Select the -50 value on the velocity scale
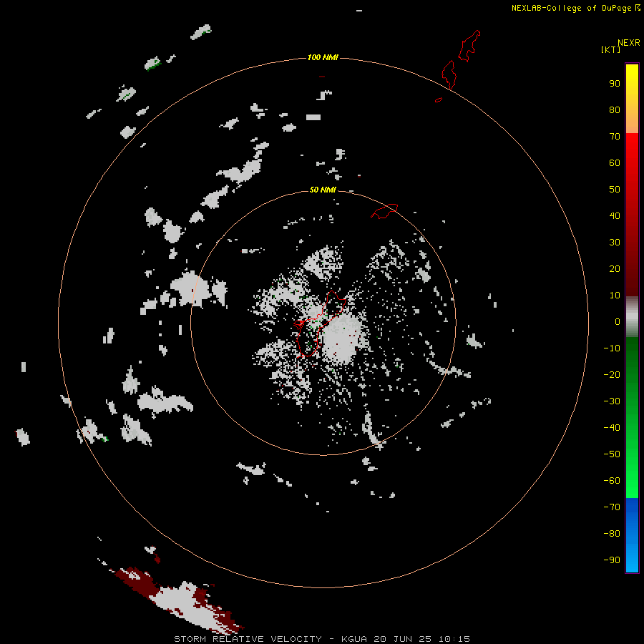The height and width of the screenshot is (644, 644). click(x=612, y=454)
